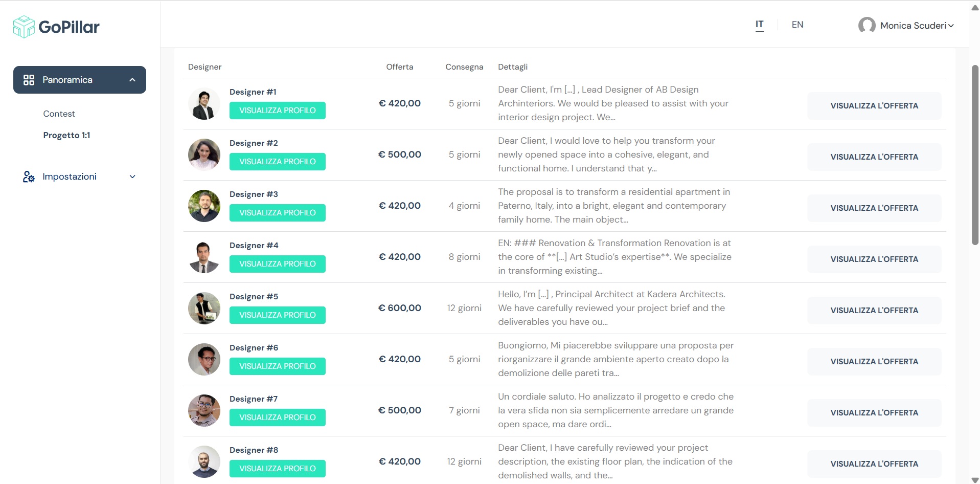Click Visualizza l'offerta for Designer #1
The height and width of the screenshot is (484, 980).
click(x=874, y=106)
